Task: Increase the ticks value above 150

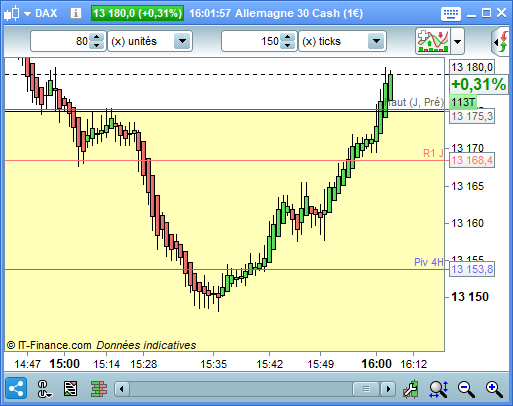Action: (x=288, y=37)
